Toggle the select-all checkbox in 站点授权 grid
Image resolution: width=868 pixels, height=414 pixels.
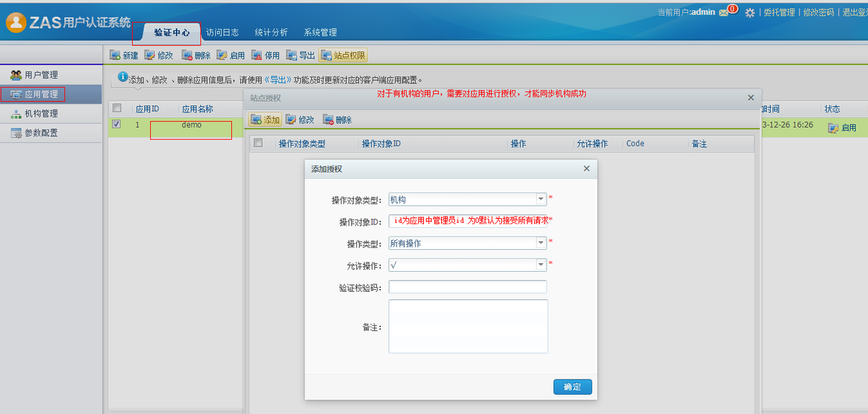click(258, 144)
